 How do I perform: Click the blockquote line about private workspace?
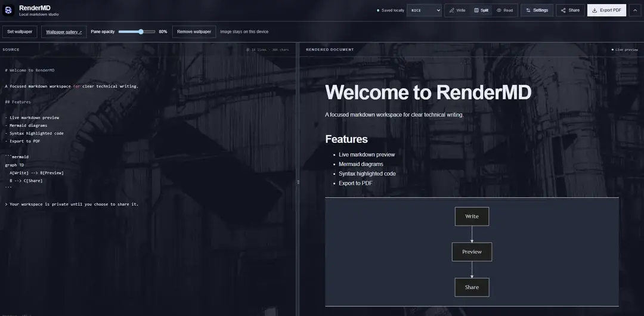(72, 205)
